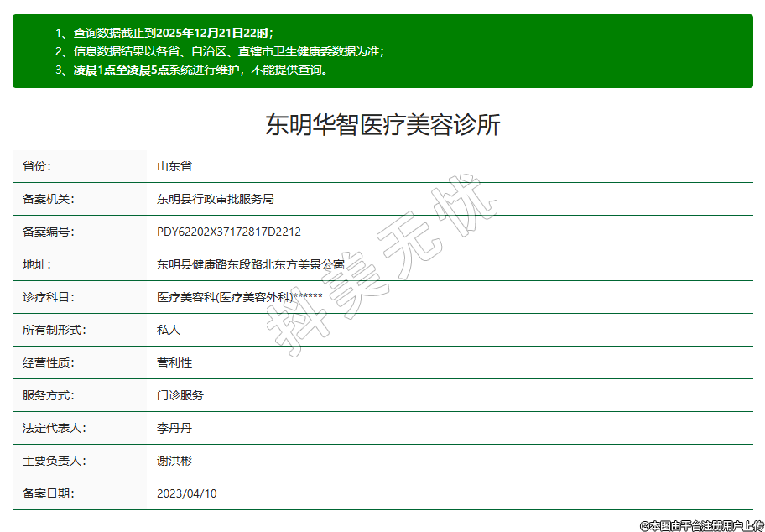Image resolution: width=765 pixels, height=532 pixels.
Task: Click the 主要负责人 name 谢洪彬
Action: (174, 461)
